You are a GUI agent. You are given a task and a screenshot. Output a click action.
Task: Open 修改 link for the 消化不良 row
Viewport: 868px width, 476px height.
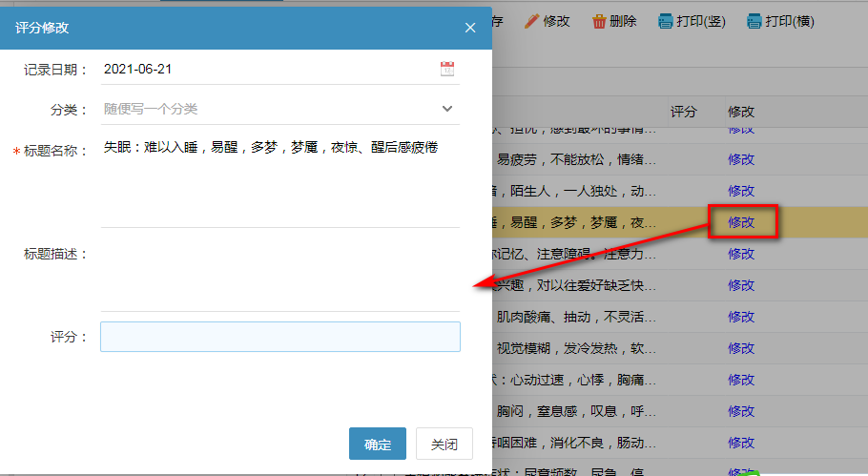741,444
